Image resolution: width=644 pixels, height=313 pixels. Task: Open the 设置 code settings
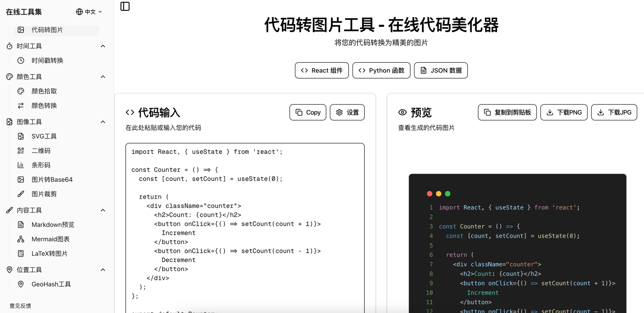point(347,112)
